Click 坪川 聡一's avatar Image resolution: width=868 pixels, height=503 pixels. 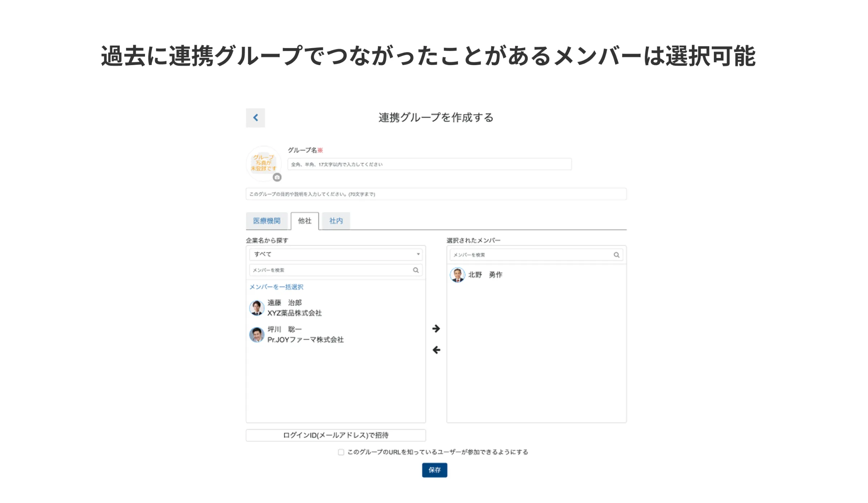[257, 334]
